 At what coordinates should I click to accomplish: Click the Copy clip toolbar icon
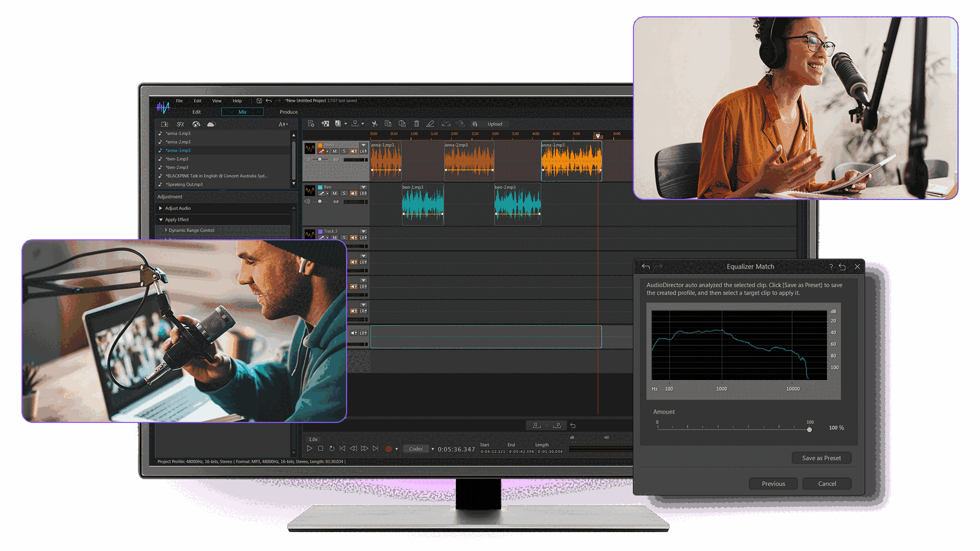(x=388, y=124)
